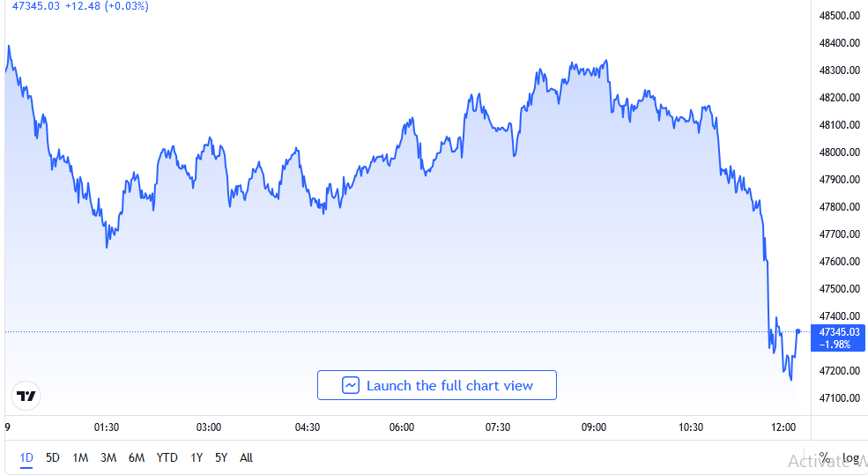Viewport: 868px width, 475px height.
Task: Click the 48000.00 price axis label
Action: [x=838, y=152]
